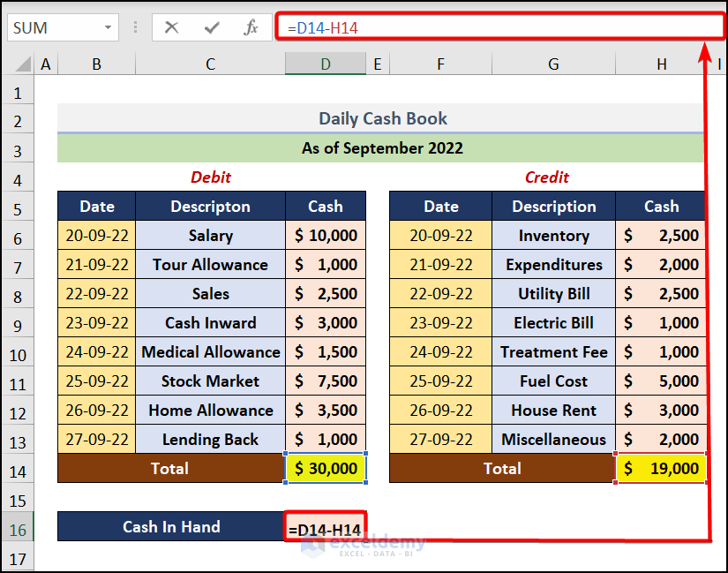Click the Insert Function (fx) icon
The image size is (728, 573).
tap(251, 27)
